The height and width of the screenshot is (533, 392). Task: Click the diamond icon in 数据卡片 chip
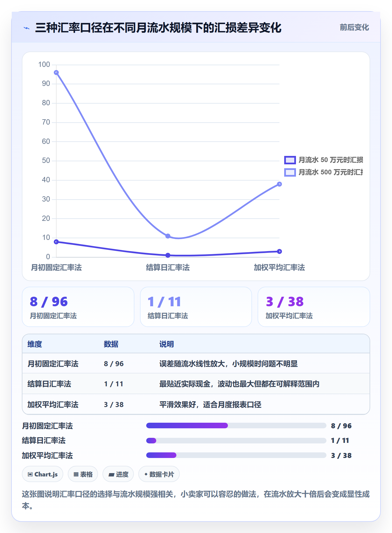coord(146,474)
